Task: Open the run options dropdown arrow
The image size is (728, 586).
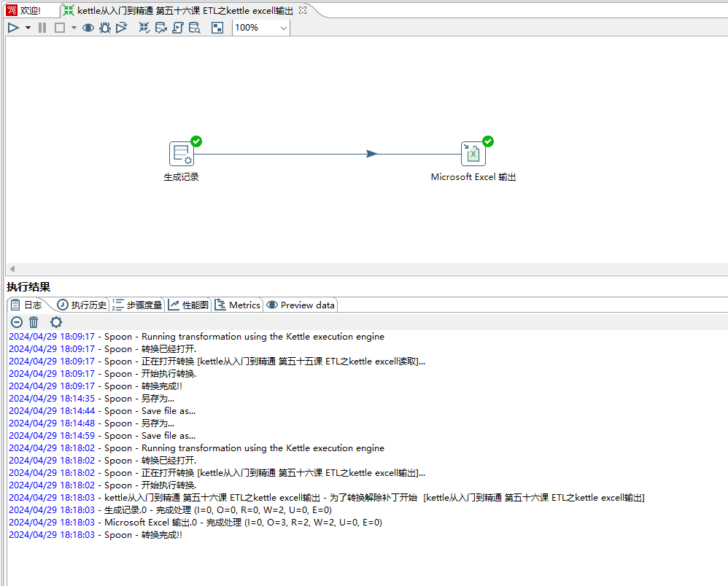Action: point(28,28)
